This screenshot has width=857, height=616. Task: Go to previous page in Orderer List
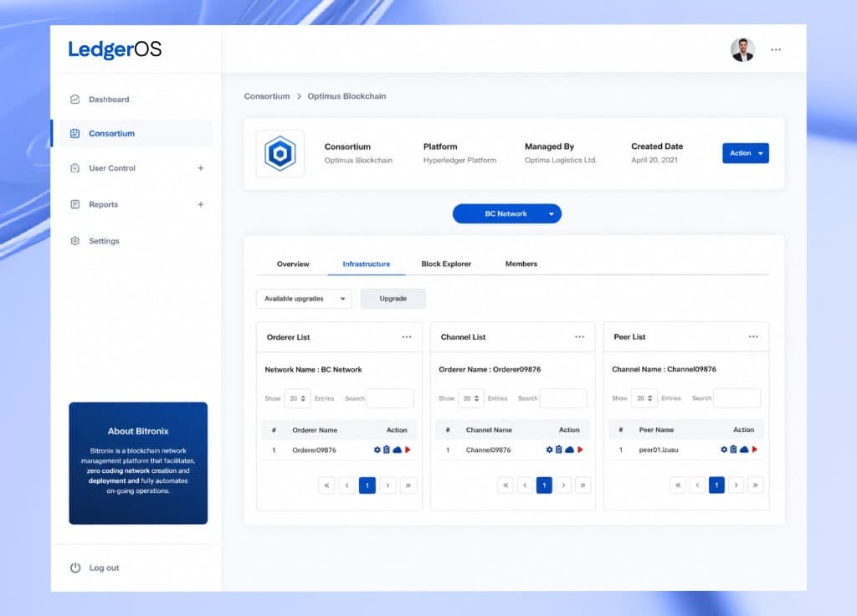347,485
